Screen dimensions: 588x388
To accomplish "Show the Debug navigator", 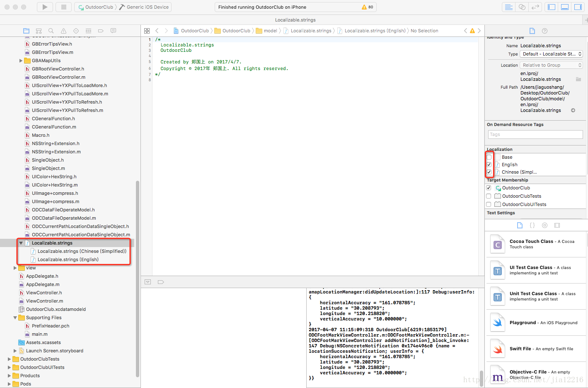I will [88, 31].
